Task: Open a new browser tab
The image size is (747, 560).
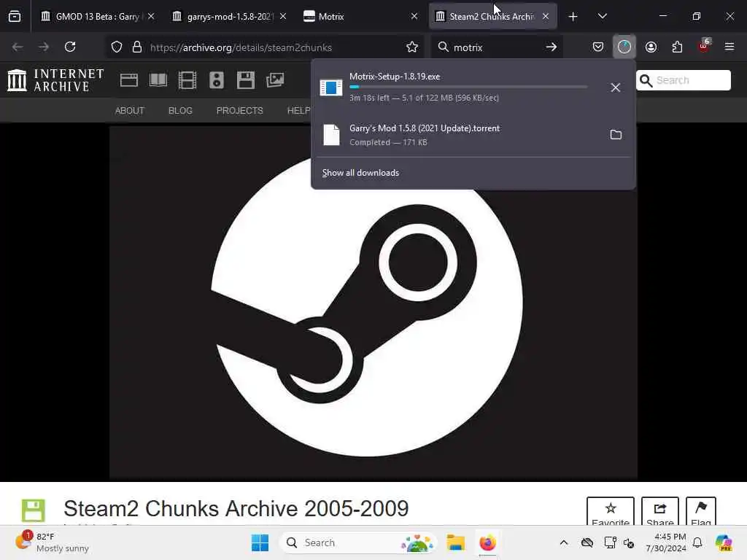Action: tap(573, 17)
